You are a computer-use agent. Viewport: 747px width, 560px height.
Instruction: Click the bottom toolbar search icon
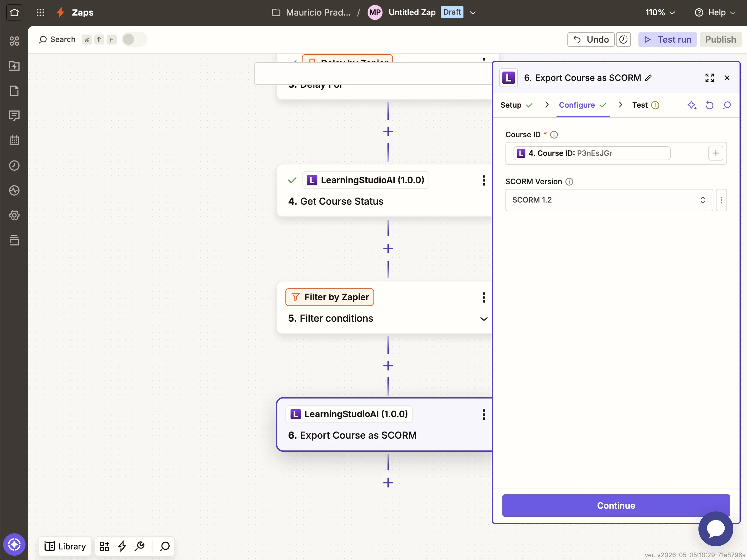pos(165,546)
